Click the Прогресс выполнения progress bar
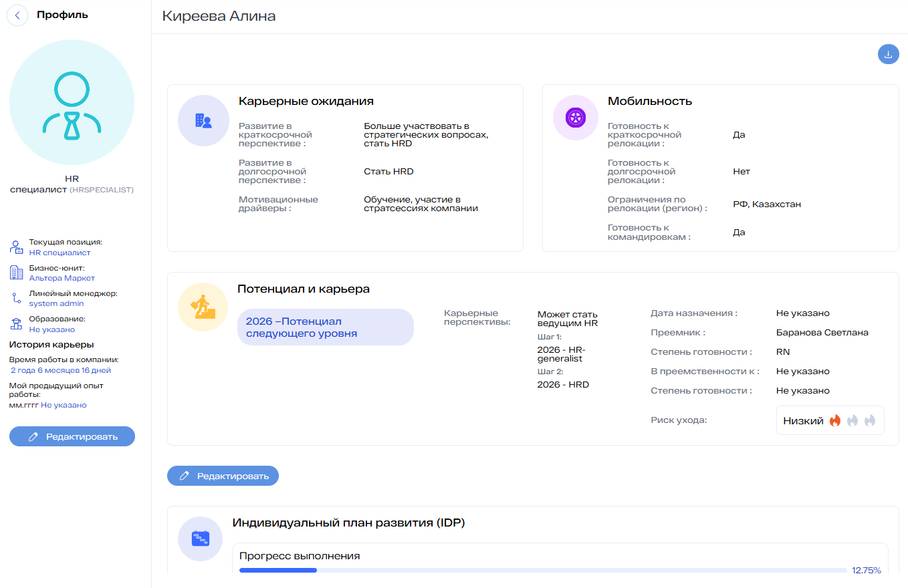Image resolution: width=908 pixels, height=588 pixels. pyautogui.click(x=543, y=571)
